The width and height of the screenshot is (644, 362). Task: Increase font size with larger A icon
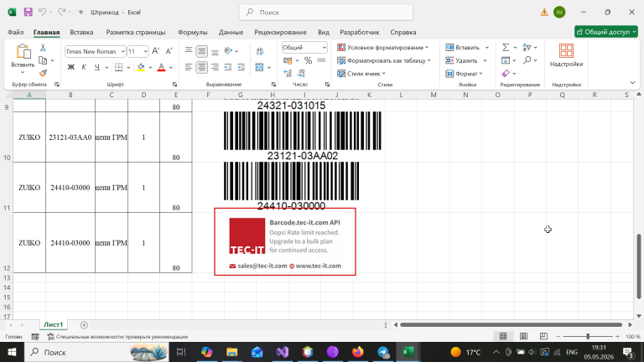155,51
